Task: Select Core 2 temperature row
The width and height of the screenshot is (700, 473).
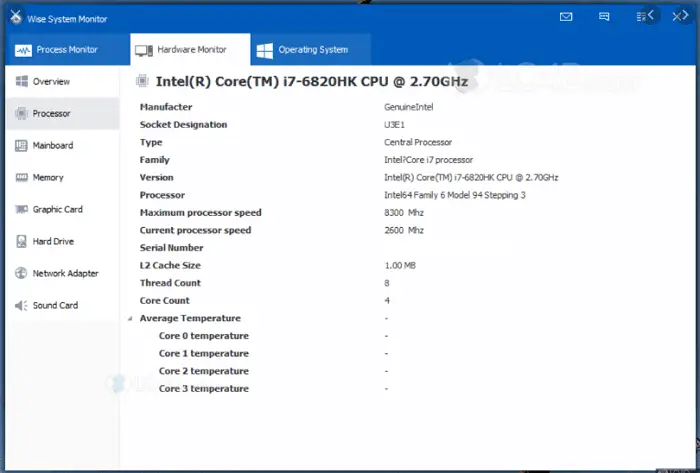Action: click(x=204, y=371)
